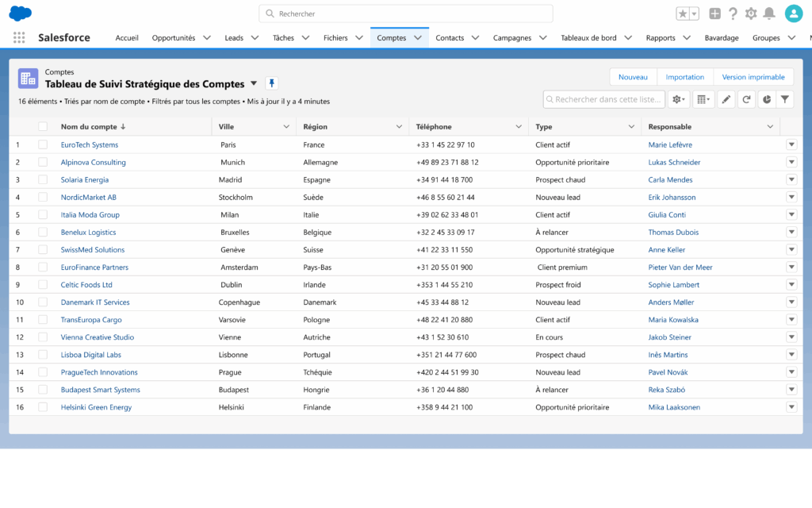Image resolution: width=812 pixels, height=508 pixels.
Task: Open the display as table menu
Action: point(703,99)
